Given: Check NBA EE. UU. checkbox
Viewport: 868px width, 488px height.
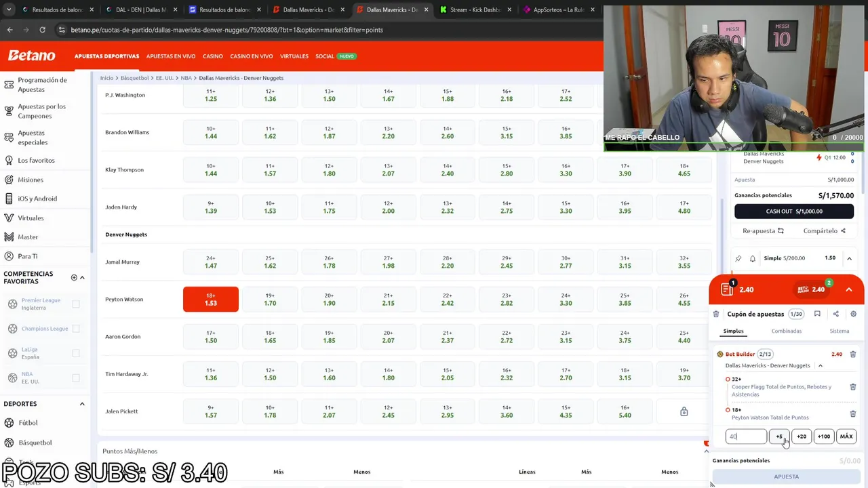Looking at the screenshot, I should [76, 378].
